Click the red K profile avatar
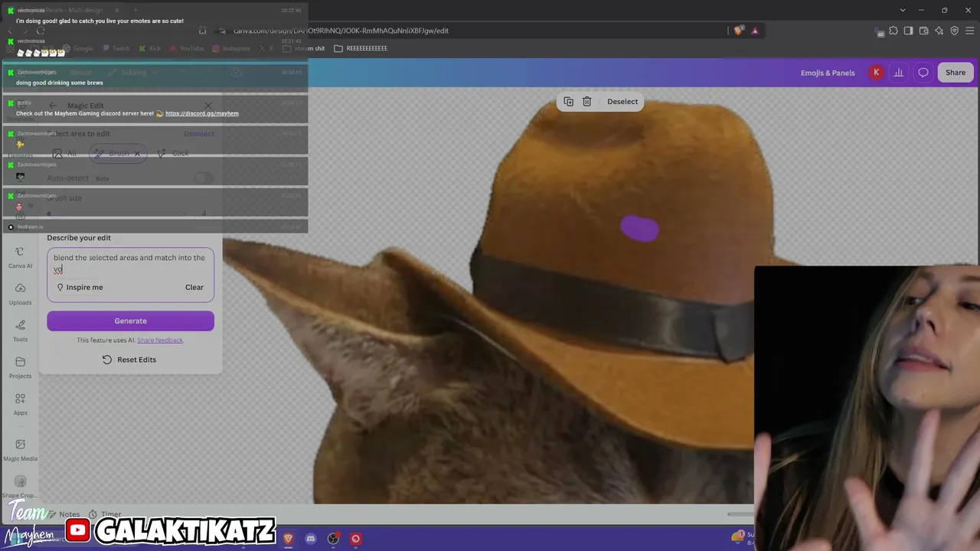980x551 pixels. 876,73
